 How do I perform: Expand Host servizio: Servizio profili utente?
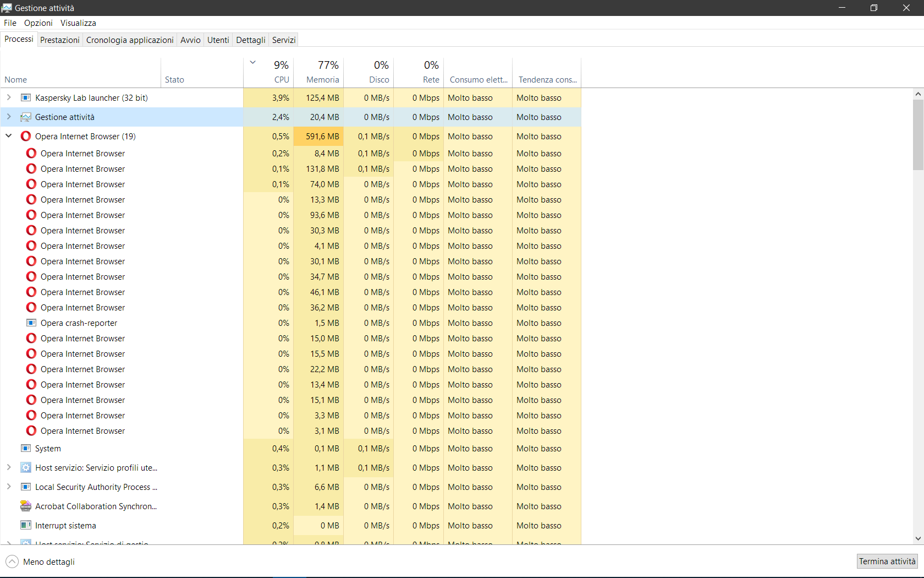coord(9,467)
